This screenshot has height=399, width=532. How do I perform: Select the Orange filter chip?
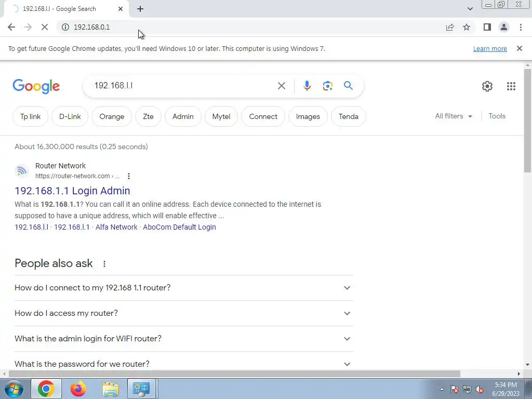pos(112,116)
